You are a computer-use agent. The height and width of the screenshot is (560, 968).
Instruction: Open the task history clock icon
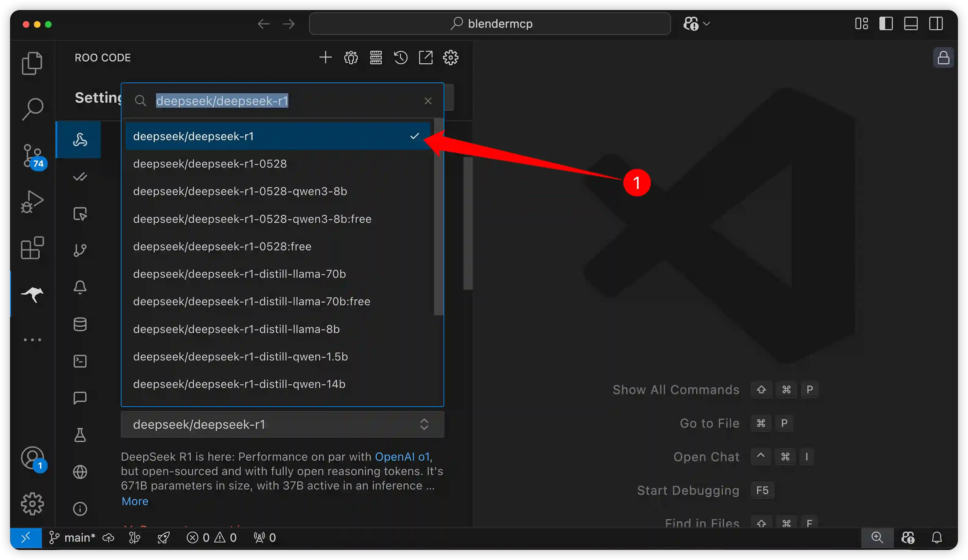[x=401, y=57]
